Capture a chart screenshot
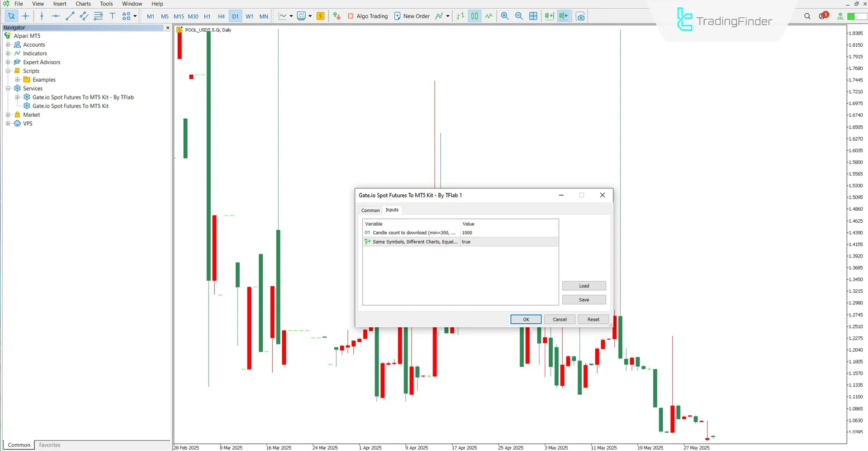868x451 pixels. tap(580, 16)
